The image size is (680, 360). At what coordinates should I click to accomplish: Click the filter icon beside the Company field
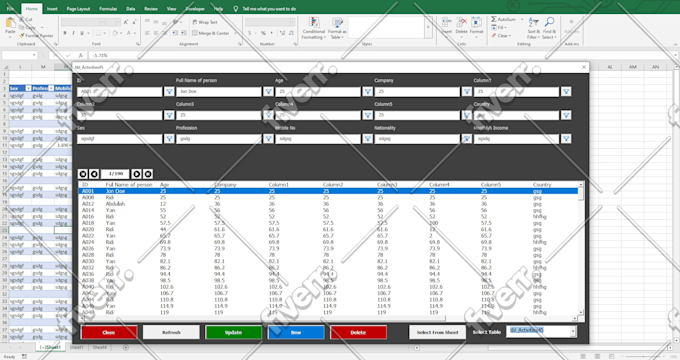pyautogui.click(x=467, y=92)
